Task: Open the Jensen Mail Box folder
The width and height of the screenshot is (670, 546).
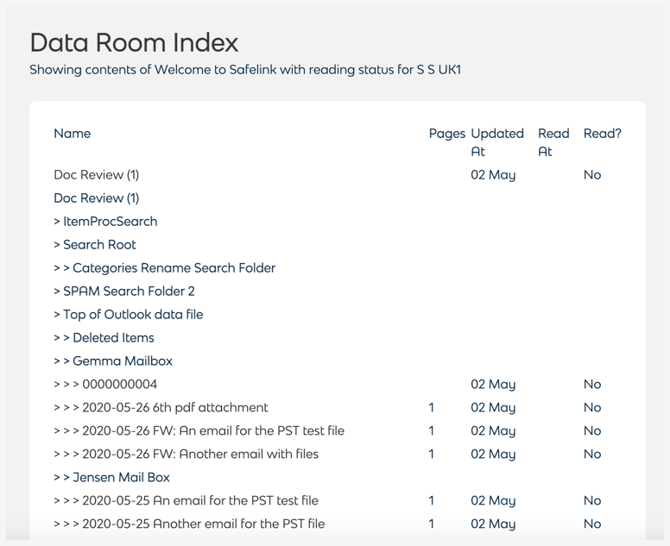Action: pyautogui.click(x=121, y=477)
